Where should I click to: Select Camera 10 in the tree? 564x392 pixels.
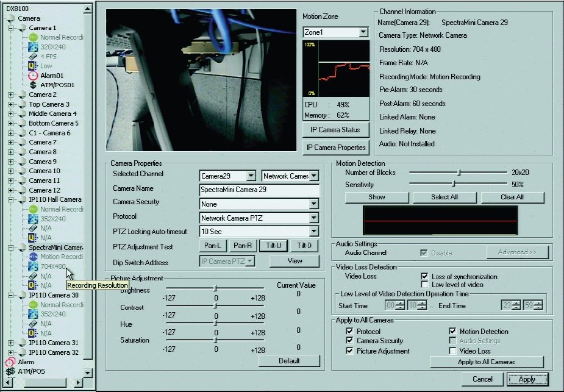[x=45, y=171]
